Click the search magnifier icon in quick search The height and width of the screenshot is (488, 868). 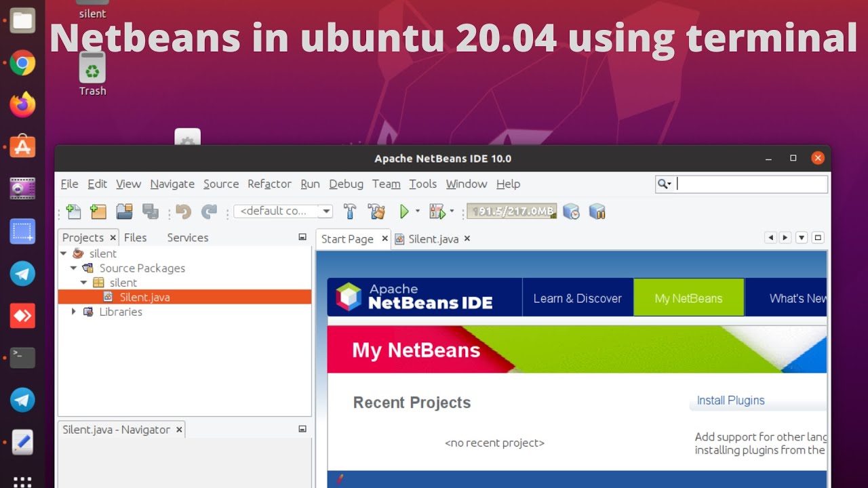(x=663, y=184)
